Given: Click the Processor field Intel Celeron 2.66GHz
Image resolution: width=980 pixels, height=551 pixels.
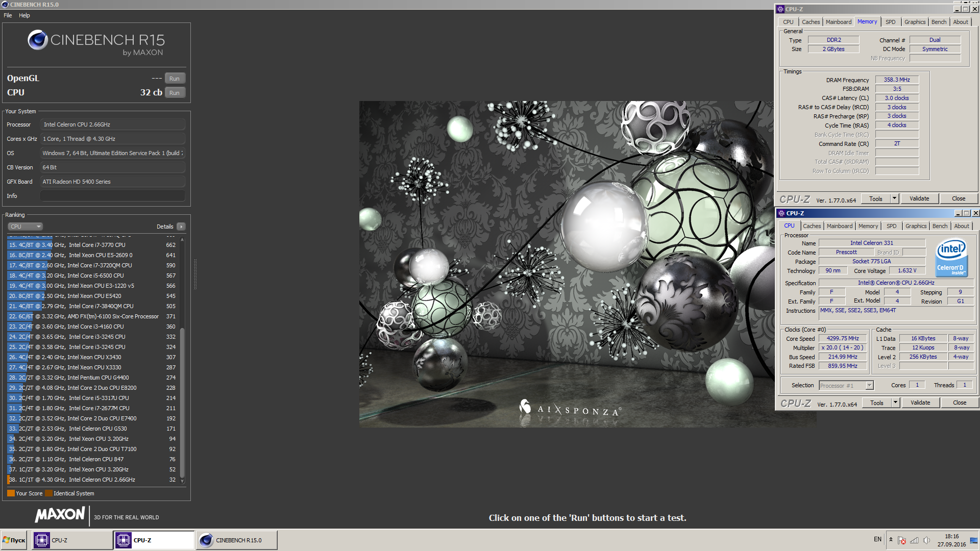Looking at the screenshot, I should point(113,124).
